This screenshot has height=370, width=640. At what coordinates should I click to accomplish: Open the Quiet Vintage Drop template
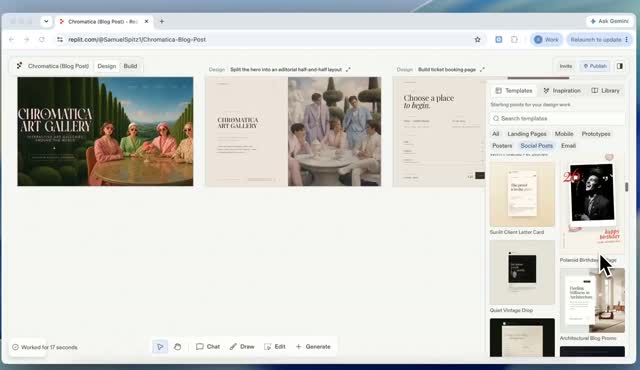pyautogui.click(x=522, y=272)
